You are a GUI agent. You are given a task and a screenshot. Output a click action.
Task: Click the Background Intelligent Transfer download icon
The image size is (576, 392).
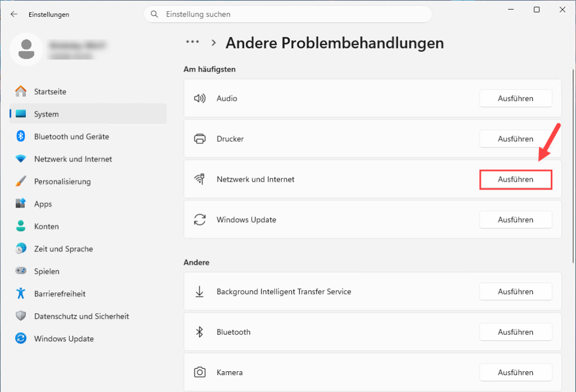[200, 291]
